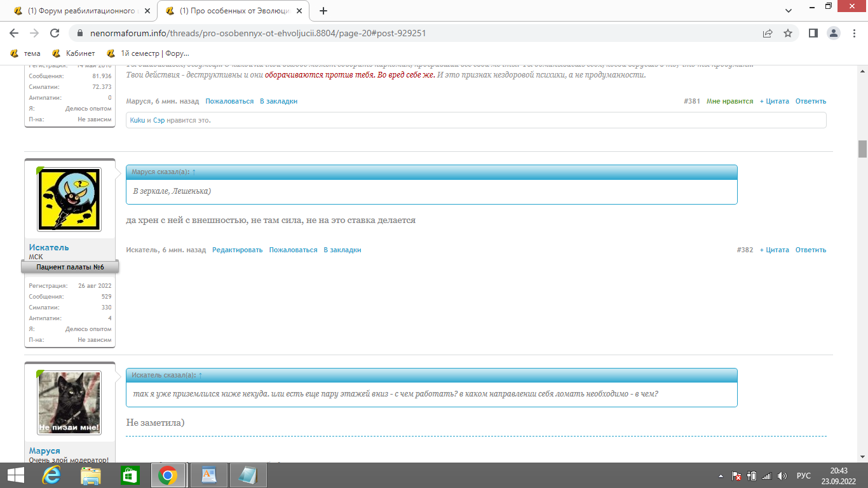Open the share page icon in address bar
This screenshot has width=868, height=488.
(x=768, y=33)
